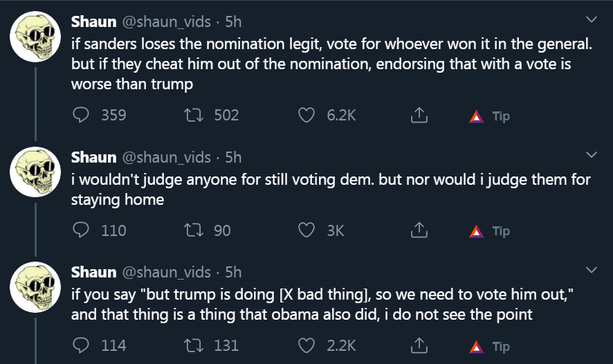The image size is (613, 364).
Task: Open @shaun_vids handle on the first tweet
Action: [x=167, y=22]
